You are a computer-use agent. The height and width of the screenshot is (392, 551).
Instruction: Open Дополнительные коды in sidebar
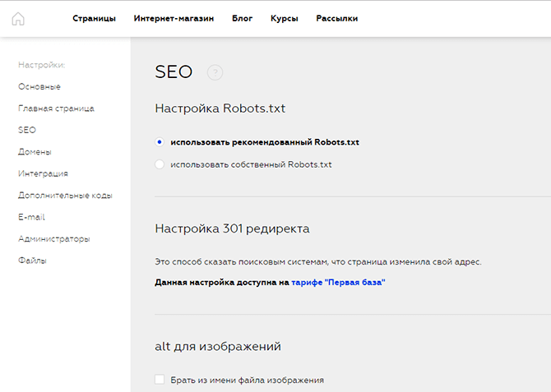point(65,196)
